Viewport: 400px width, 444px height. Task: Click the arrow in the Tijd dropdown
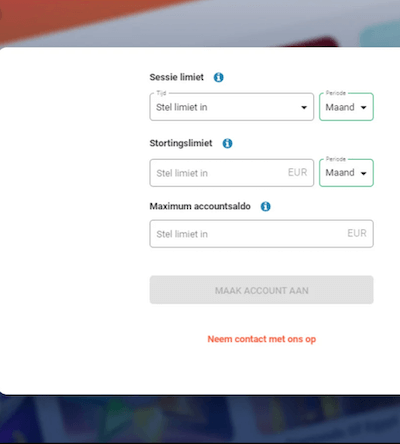click(x=304, y=107)
